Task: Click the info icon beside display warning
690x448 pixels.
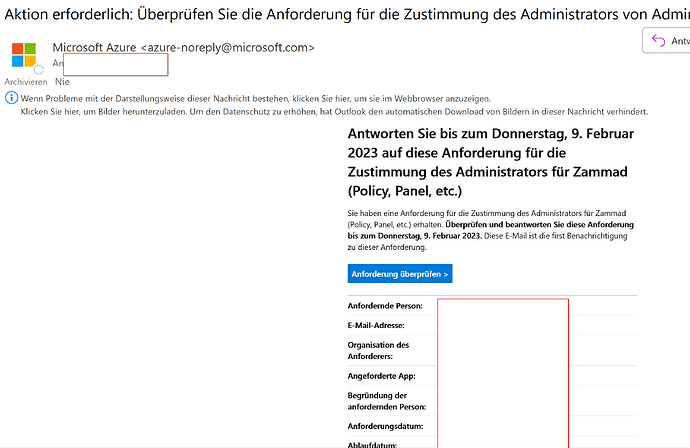Action: pyautogui.click(x=11, y=98)
